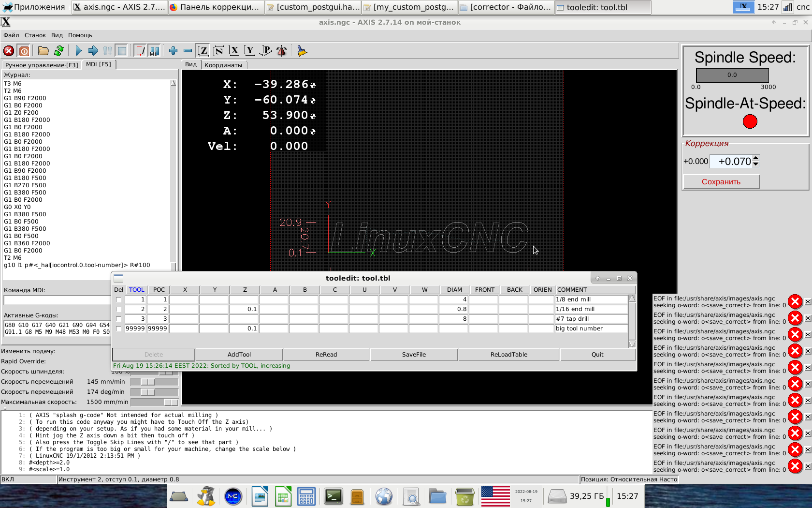Switch to the Координаты tab
The height and width of the screenshot is (508, 812).
pyautogui.click(x=223, y=65)
